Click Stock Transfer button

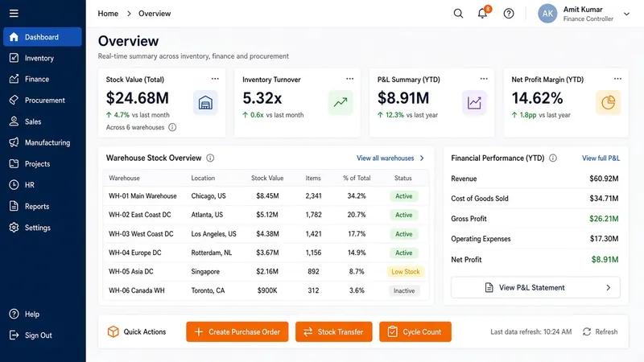pos(334,331)
